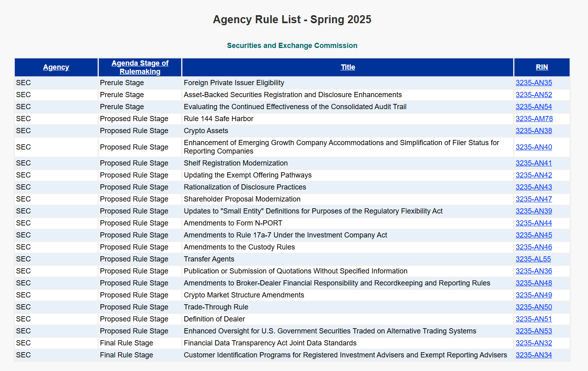The height and width of the screenshot is (371, 588).
Task: Open RIN 3235-AN43 link
Action: click(534, 187)
